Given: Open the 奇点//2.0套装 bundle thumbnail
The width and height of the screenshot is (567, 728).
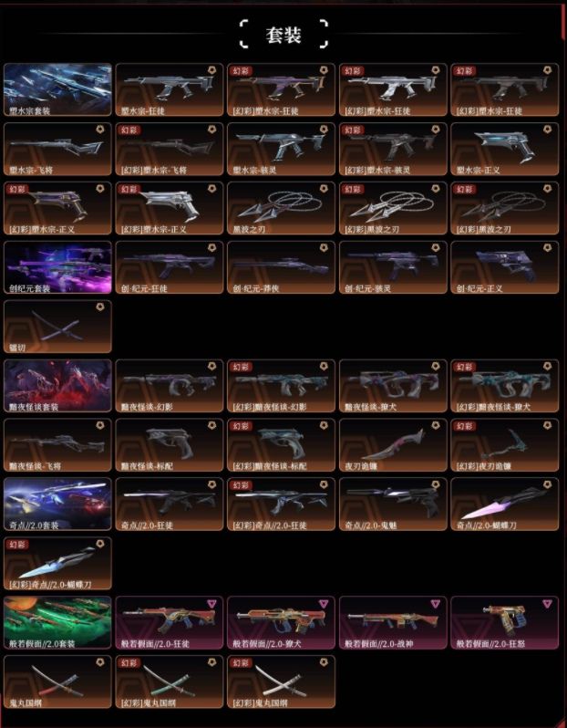Looking at the screenshot, I should [x=57, y=504].
